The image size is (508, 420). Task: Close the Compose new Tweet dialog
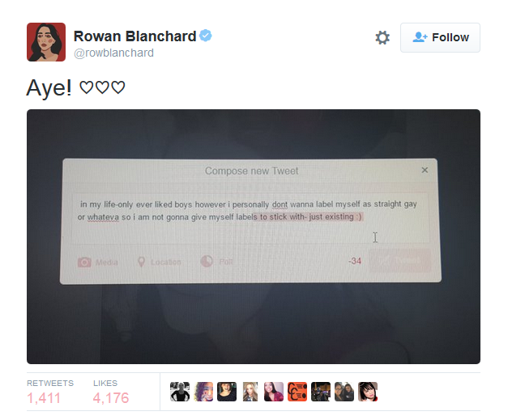point(425,170)
